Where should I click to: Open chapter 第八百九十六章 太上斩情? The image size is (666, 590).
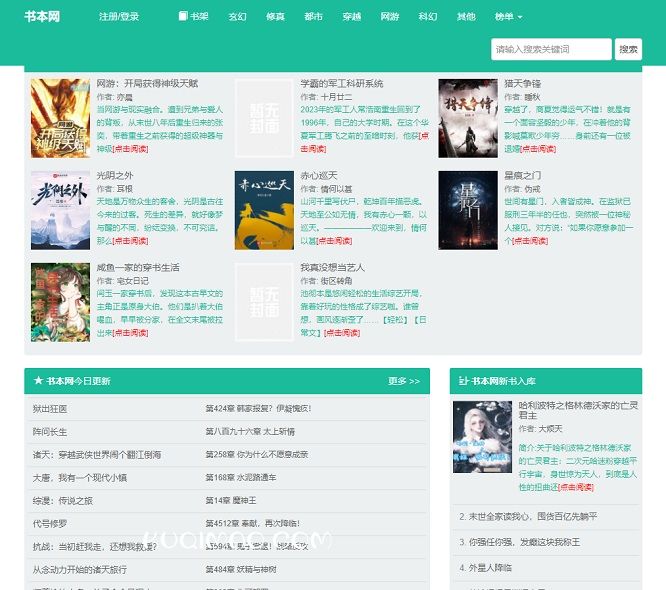click(x=250, y=432)
